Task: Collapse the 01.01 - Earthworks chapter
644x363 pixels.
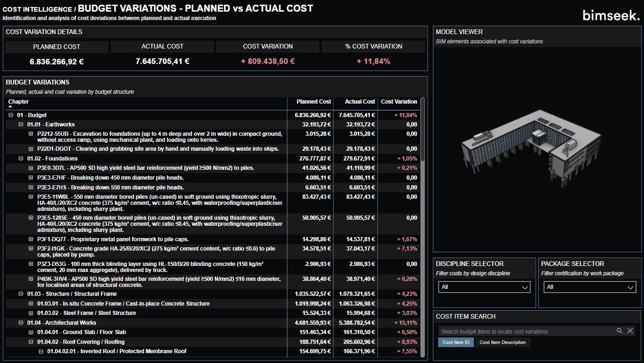Action: pos(21,125)
